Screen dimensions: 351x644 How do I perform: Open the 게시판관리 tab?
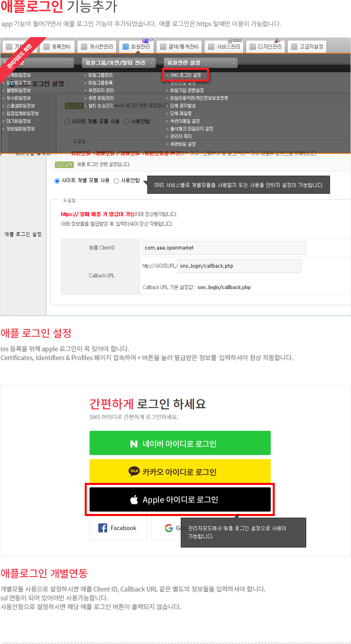click(x=97, y=46)
